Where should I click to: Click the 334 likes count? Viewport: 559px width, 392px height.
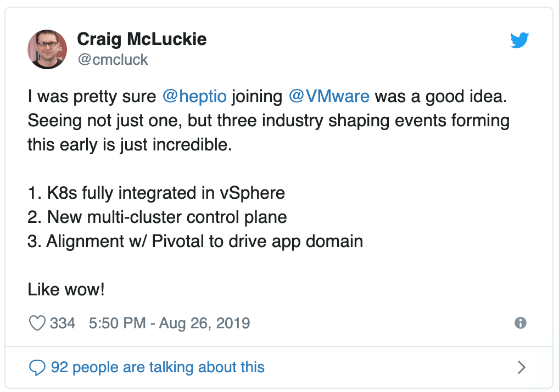(x=63, y=323)
